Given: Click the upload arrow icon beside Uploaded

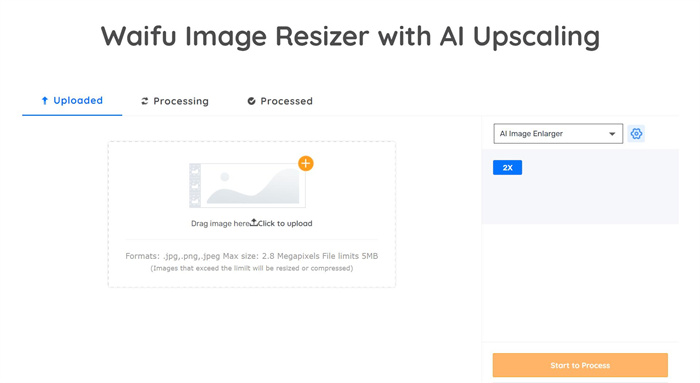Looking at the screenshot, I should [44, 101].
